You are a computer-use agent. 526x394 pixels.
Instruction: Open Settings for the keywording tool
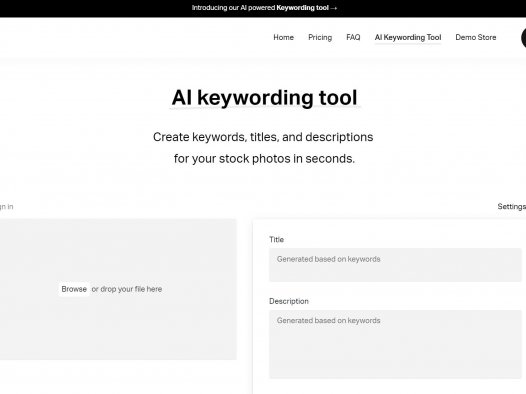pyautogui.click(x=512, y=207)
